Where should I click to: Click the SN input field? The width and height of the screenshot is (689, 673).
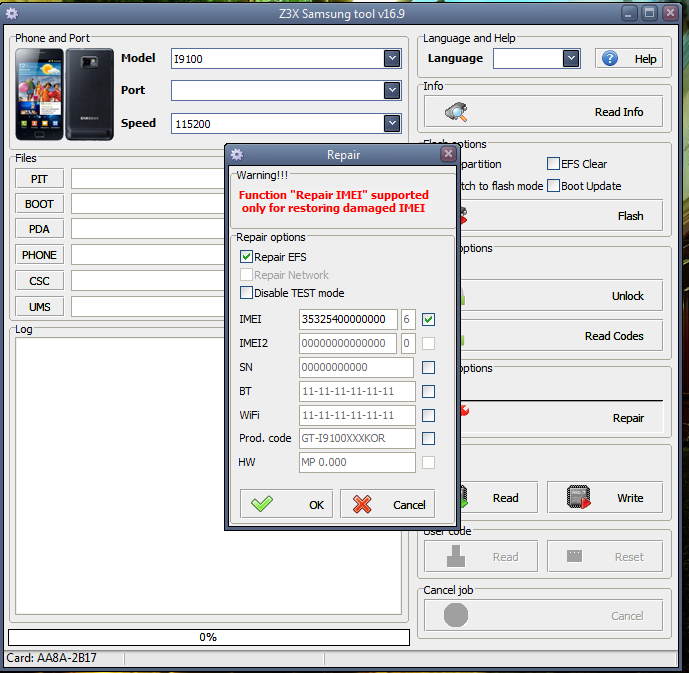click(356, 367)
